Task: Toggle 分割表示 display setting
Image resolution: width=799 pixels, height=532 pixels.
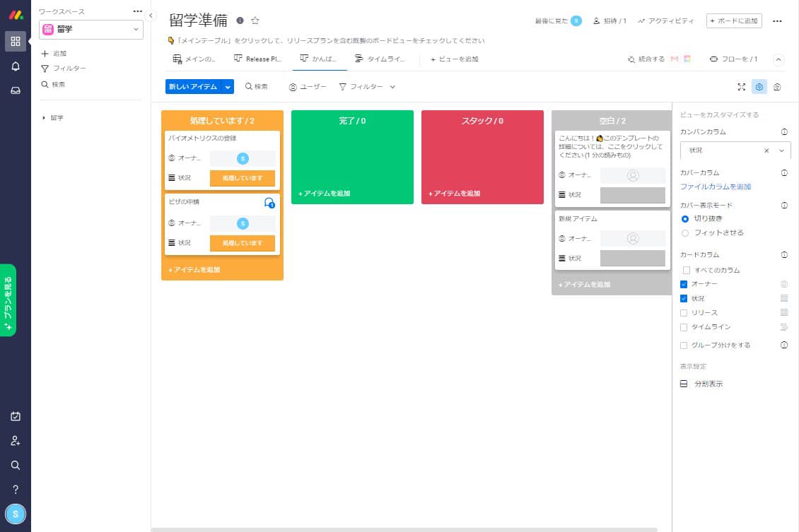Action: pos(701,384)
